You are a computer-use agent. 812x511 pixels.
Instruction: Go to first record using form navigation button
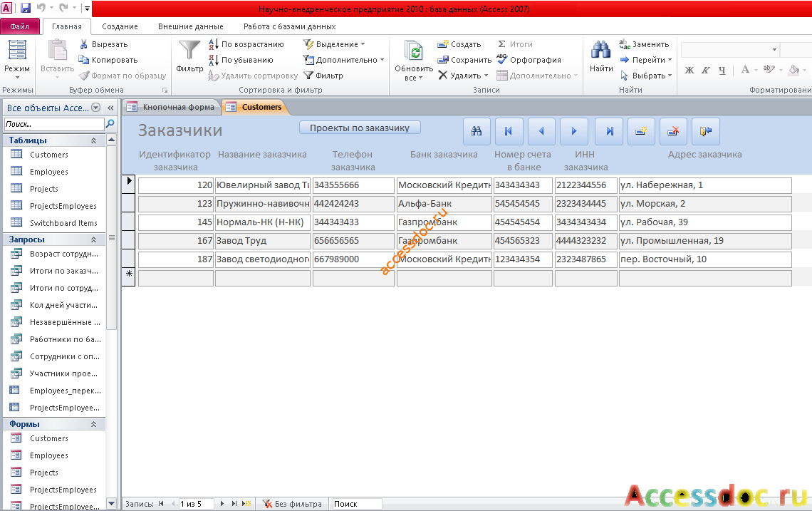[509, 131]
